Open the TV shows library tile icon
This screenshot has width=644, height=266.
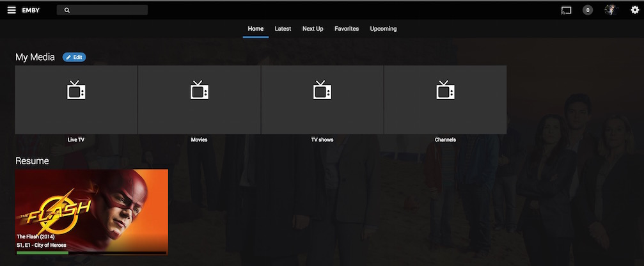click(322, 90)
